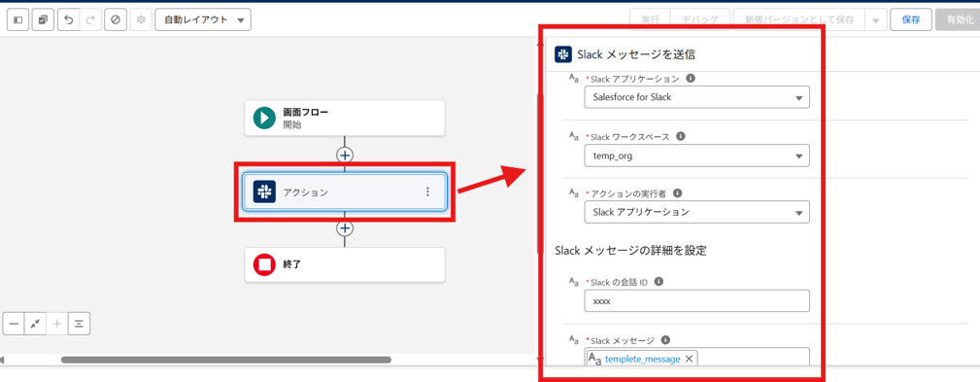The height and width of the screenshot is (382, 980).
Task: Remove the templete_message pill with X
Action: pyautogui.click(x=689, y=359)
